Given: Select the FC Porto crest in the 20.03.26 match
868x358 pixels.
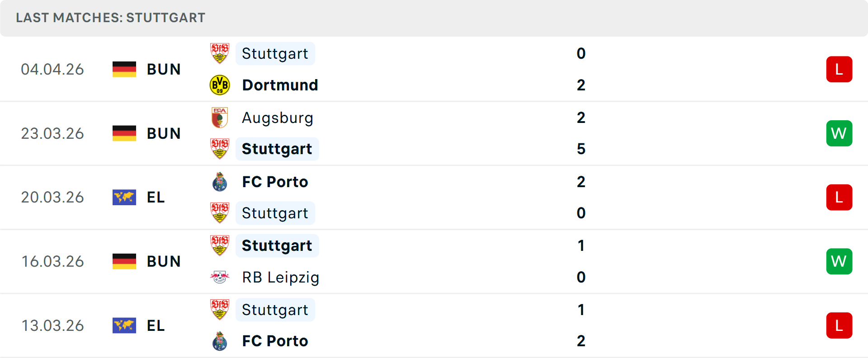Looking at the screenshot, I should click(x=220, y=182).
